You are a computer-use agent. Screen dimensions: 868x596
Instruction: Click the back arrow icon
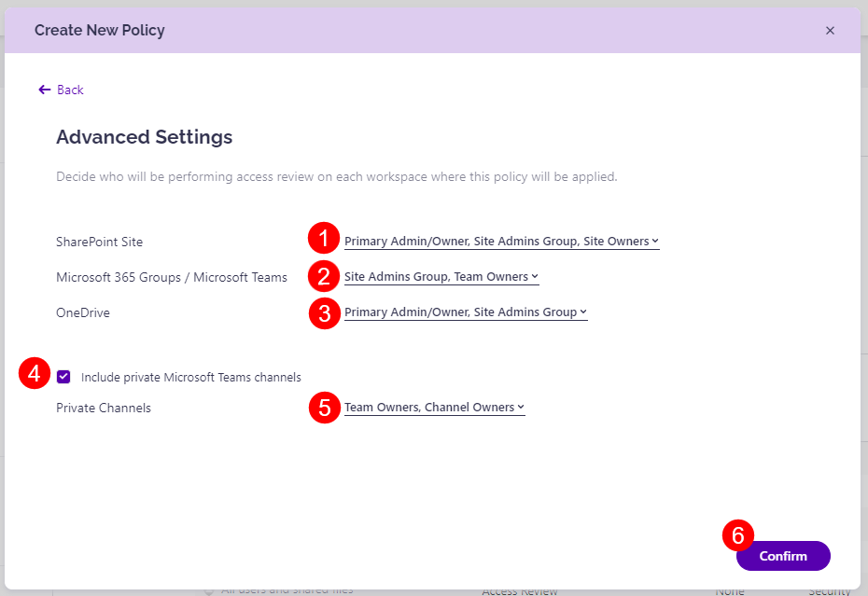click(43, 89)
